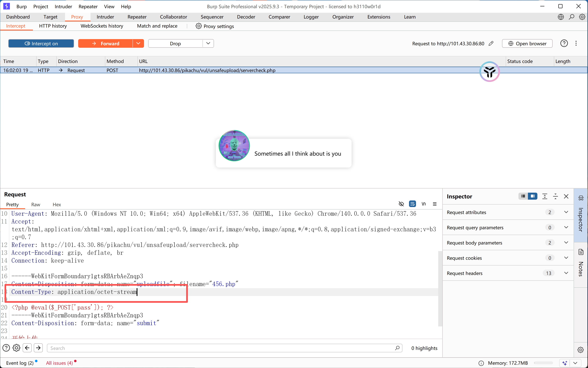Open the Intruder menu in menu bar
588x368 pixels.
63,7
